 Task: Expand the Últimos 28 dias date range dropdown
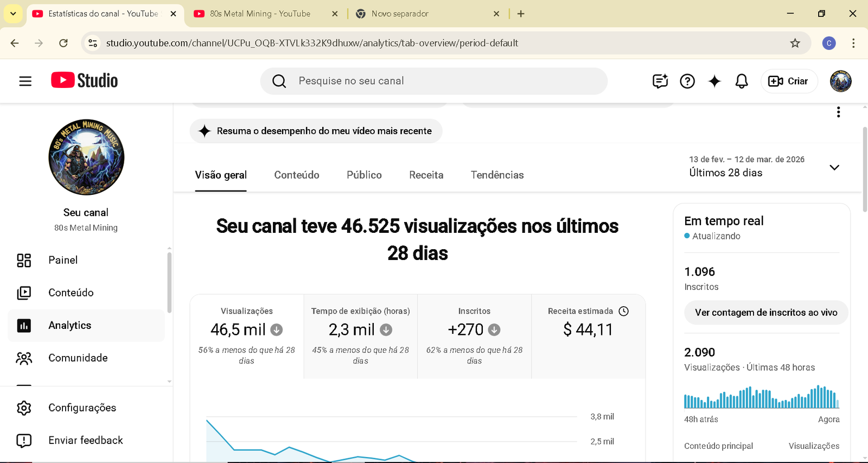pos(834,167)
